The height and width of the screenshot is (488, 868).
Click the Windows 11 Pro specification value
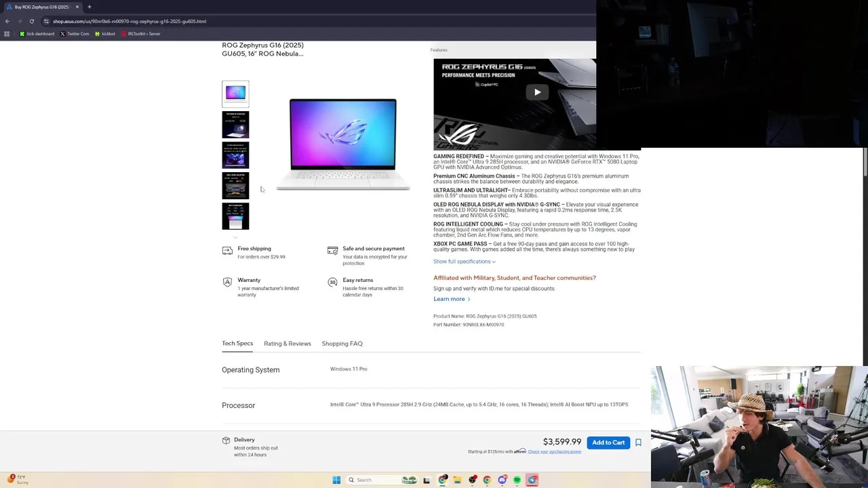tap(349, 369)
